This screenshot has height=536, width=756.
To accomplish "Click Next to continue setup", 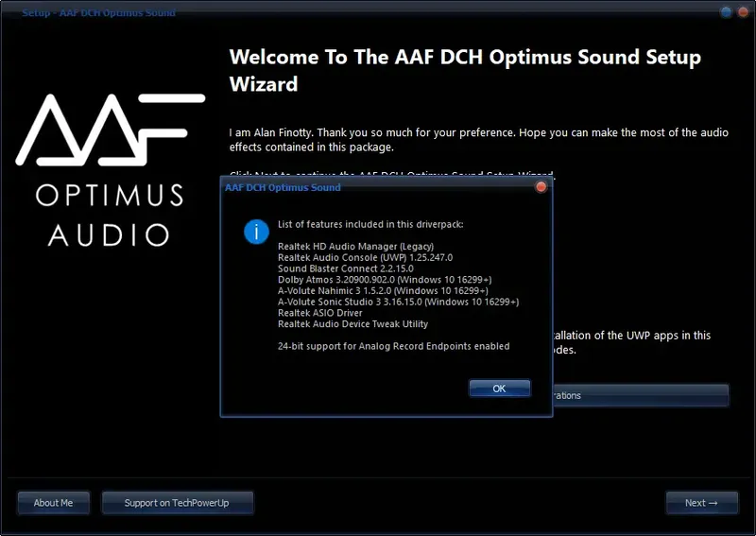I will 701,503.
